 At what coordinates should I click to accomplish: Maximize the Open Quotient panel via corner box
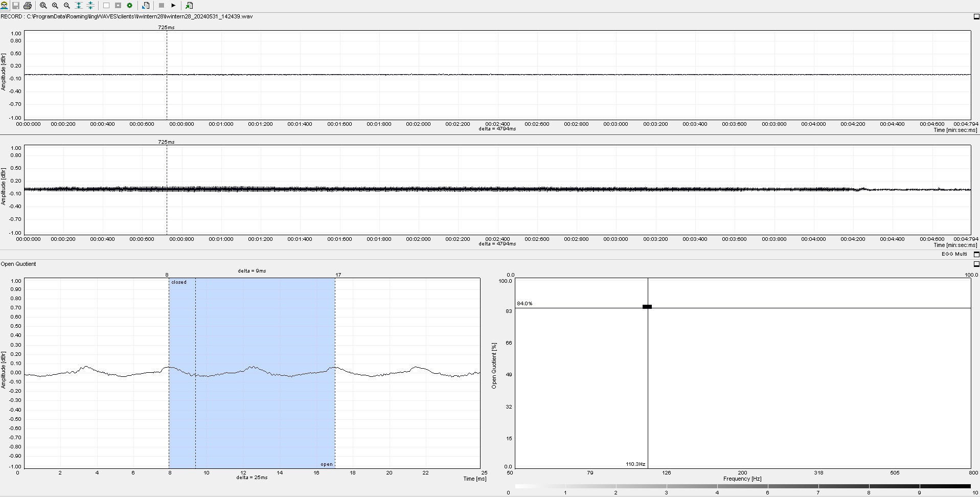(976, 264)
